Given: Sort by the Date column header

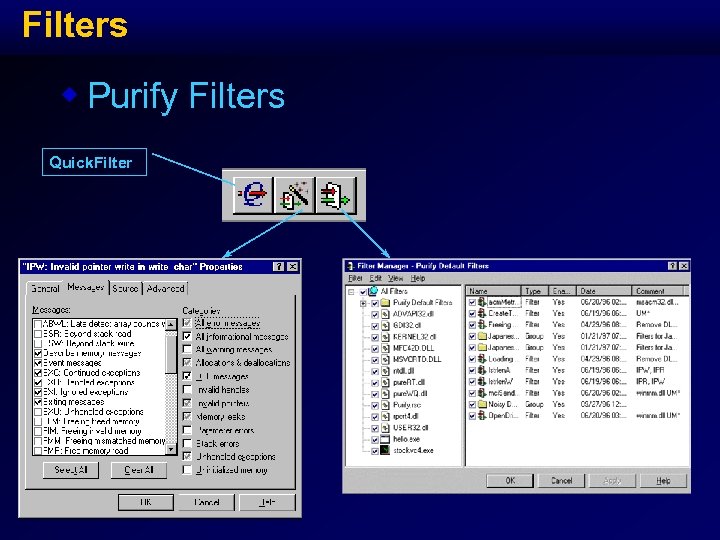Looking at the screenshot, I should 604,291.
